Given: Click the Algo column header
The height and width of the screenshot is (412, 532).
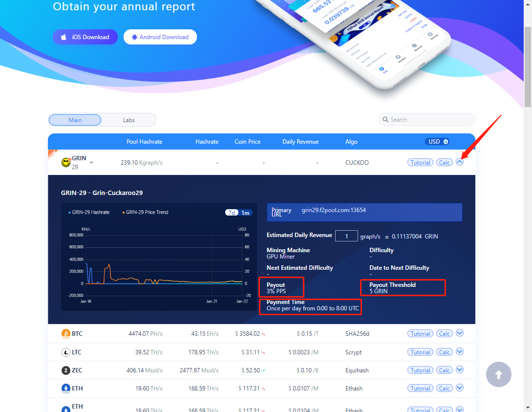Looking at the screenshot, I should point(351,142).
